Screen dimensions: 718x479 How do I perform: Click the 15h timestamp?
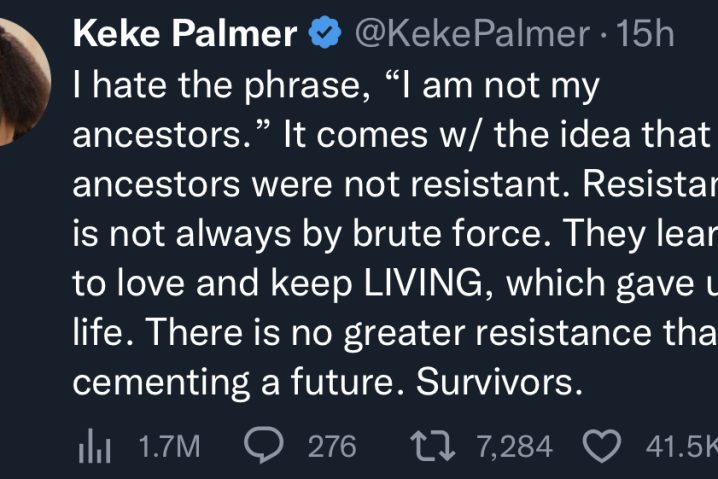645,33
